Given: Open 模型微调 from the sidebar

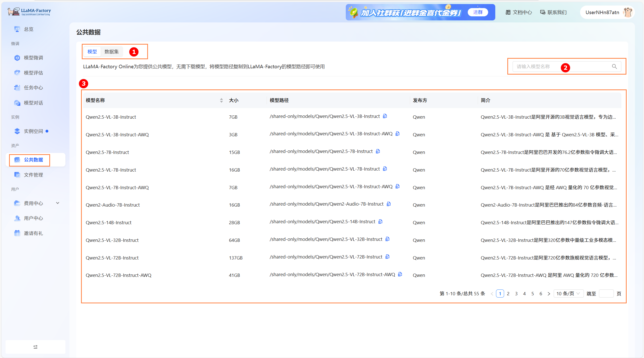Looking at the screenshot, I should [x=33, y=58].
